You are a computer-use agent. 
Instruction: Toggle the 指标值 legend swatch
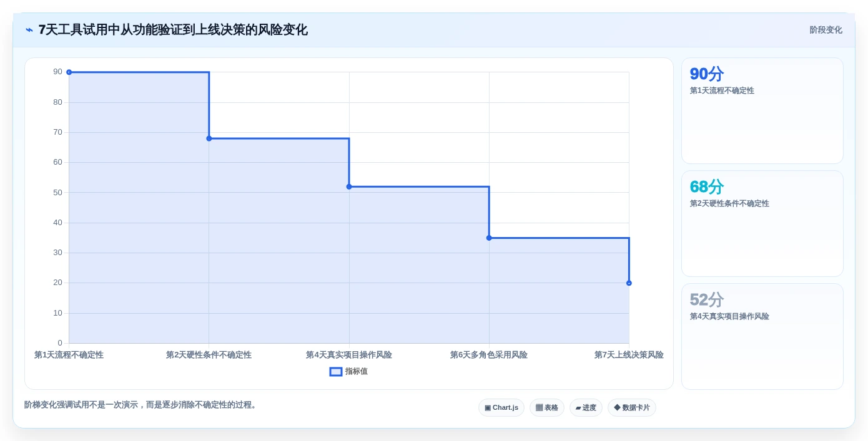[336, 372]
